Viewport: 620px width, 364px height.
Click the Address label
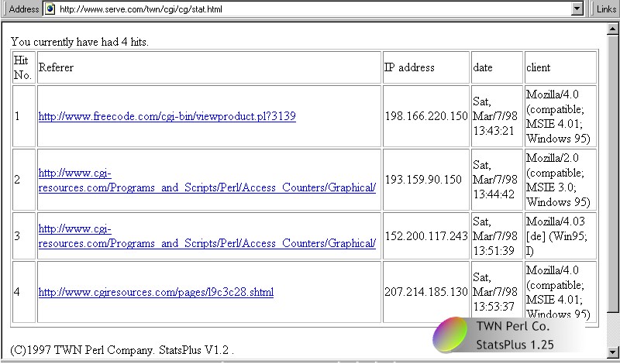point(24,9)
